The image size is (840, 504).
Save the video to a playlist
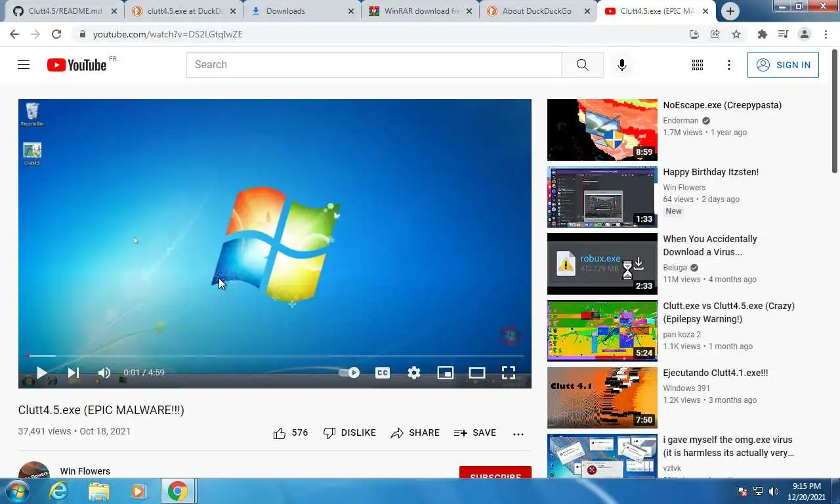(475, 433)
